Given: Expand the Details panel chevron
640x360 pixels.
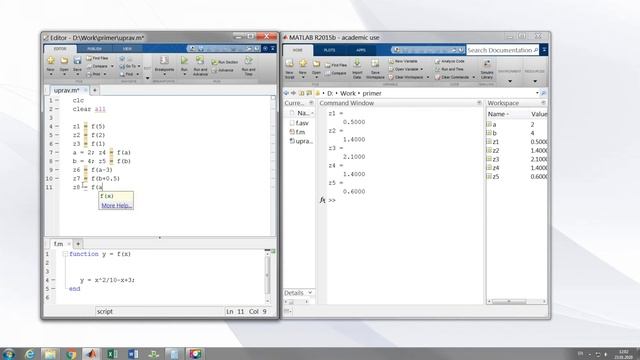Looking at the screenshot, I should pos(310,293).
